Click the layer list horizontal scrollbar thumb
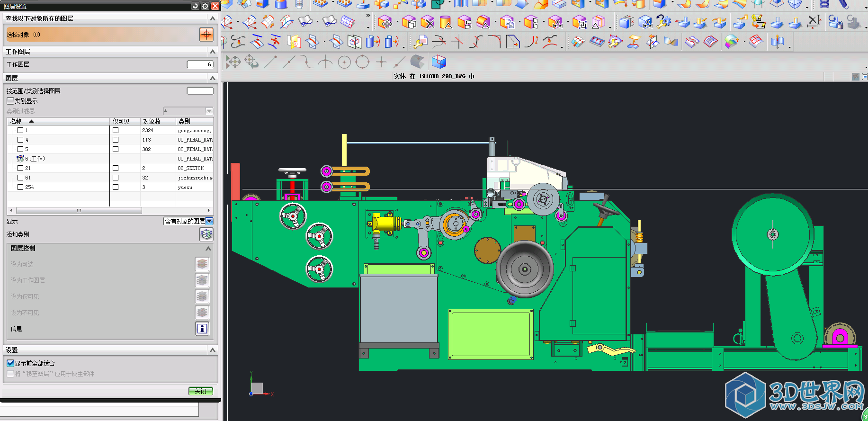 coord(79,210)
